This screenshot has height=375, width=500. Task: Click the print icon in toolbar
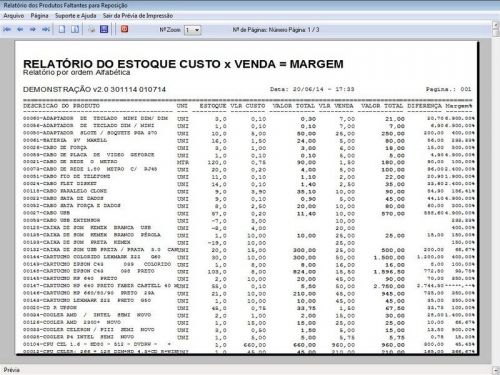92,29
